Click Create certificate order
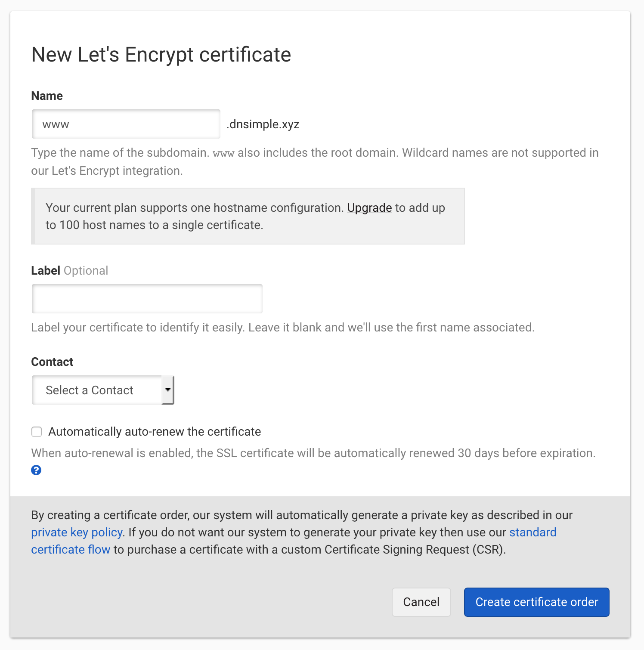Screen dimensions: 644x650 536,602
